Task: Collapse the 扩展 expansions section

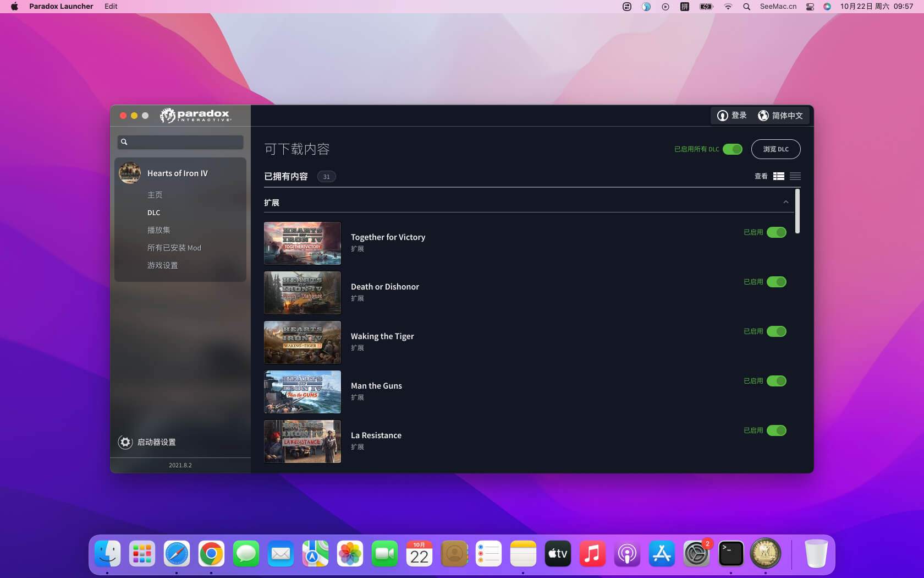Action: 785,203
